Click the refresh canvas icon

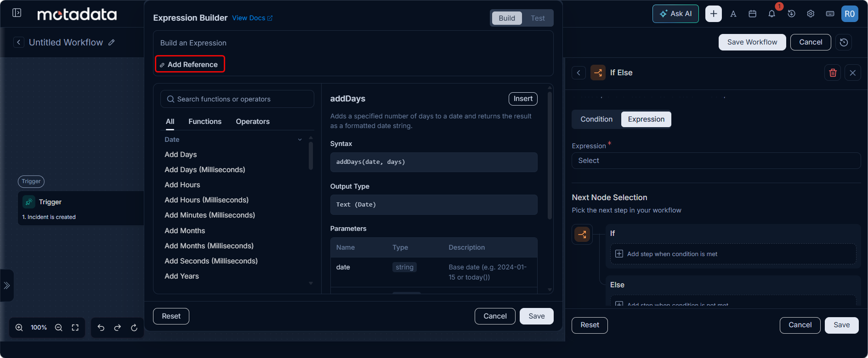click(x=134, y=328)
